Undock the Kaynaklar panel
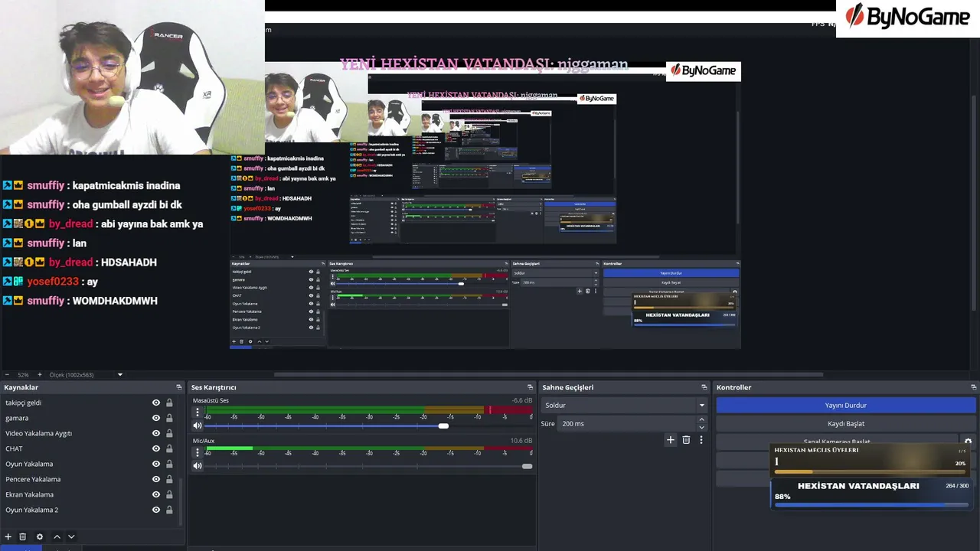This screenshot has width=980, height=551. pos(179,387)
